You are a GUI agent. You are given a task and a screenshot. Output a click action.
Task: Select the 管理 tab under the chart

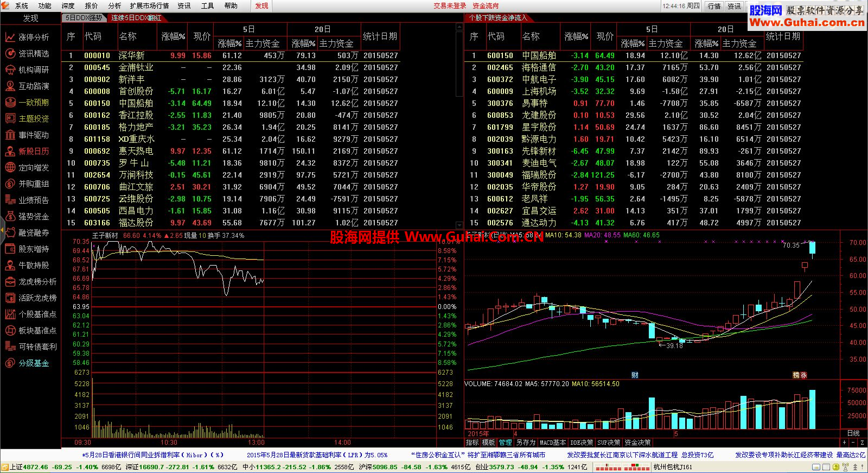click(x=505, y=443)
